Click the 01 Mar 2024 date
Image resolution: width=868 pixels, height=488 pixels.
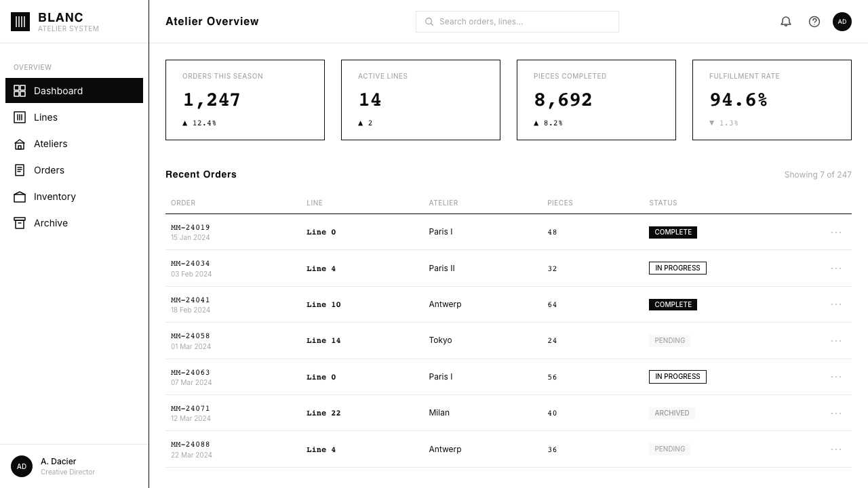191,346
